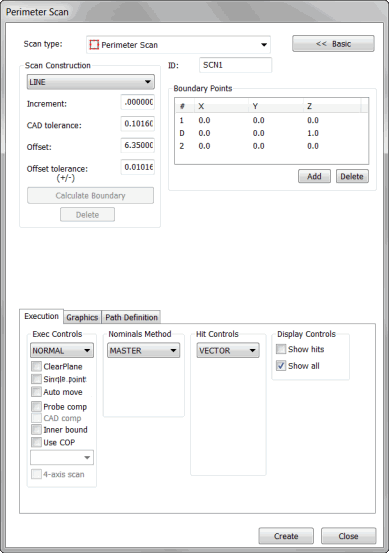Click the Increment input field
The image size is (389, 553).
pyautogui.click(x=138, y=102)
